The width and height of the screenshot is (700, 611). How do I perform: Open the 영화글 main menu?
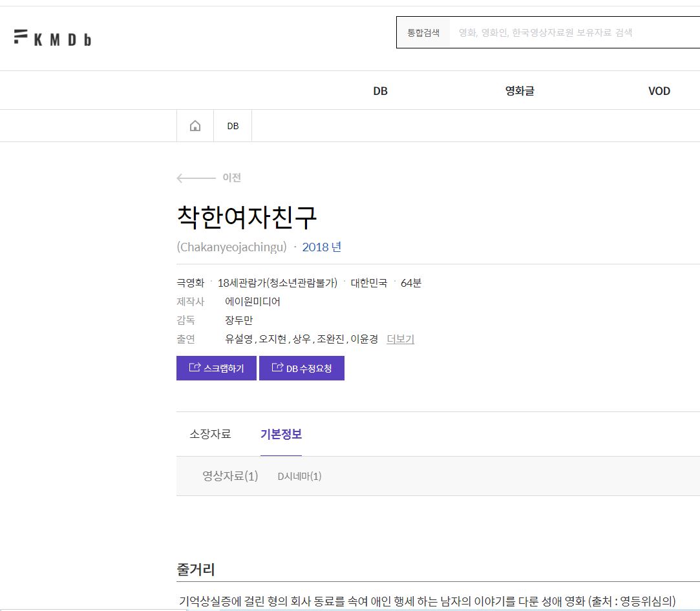click(520, 91)
